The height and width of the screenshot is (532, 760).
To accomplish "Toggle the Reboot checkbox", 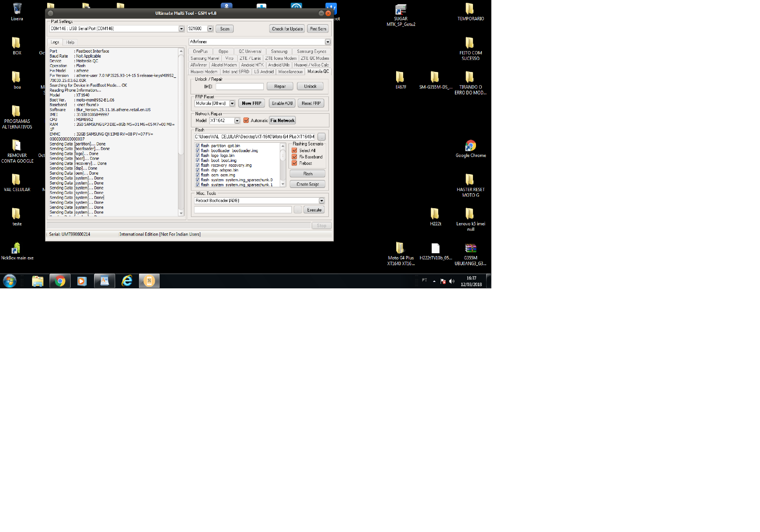I will click(294, 163).
